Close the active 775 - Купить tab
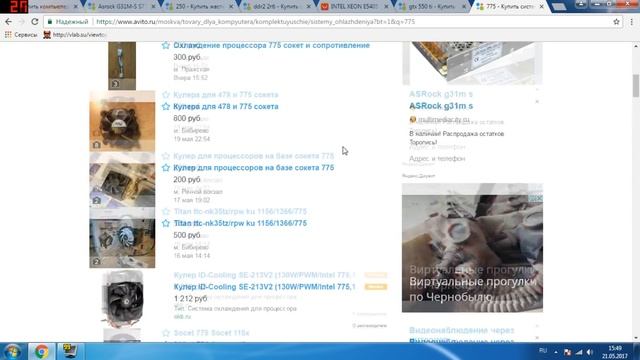Screen dimensions: 640x360 (x=541, y=7)
